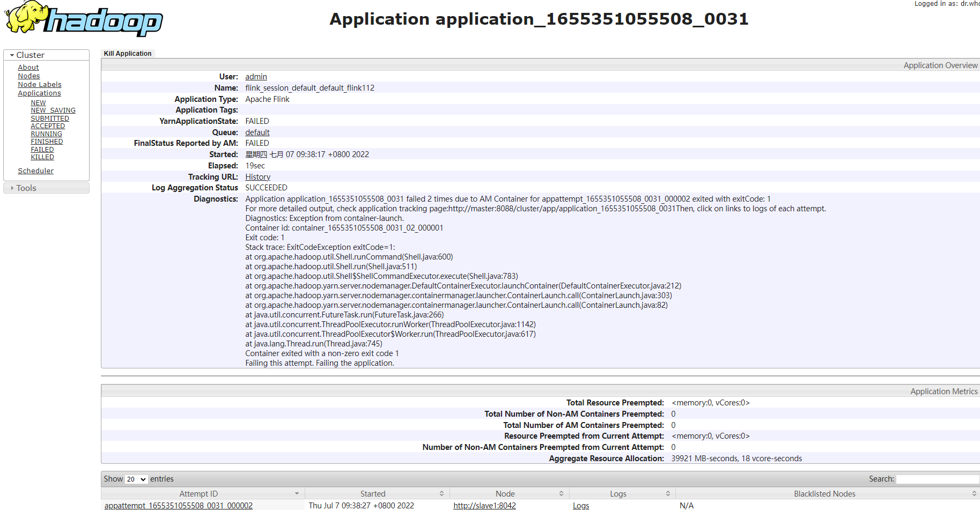980x510 pixels.
Task: Select the Kill Application tab
Action: coord(127,53)
